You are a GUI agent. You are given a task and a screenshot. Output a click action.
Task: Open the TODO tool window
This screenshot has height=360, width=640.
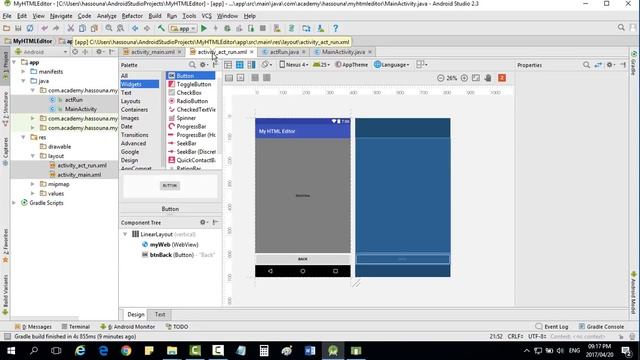(x=177, y=327)
